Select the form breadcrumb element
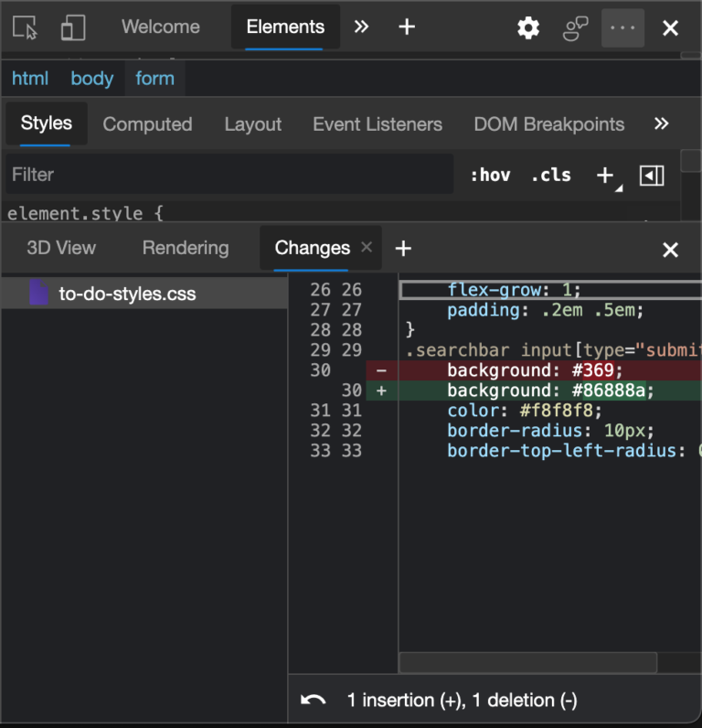 pyautogui.click(x=154, y=79)
